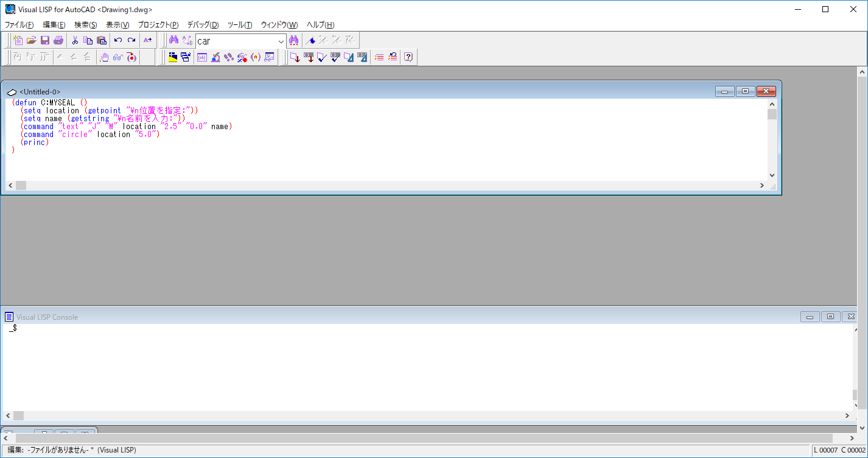Viewport: 868px width, 458px height.
Task: Click the Complete Word icon
Action: coord(148,41)
